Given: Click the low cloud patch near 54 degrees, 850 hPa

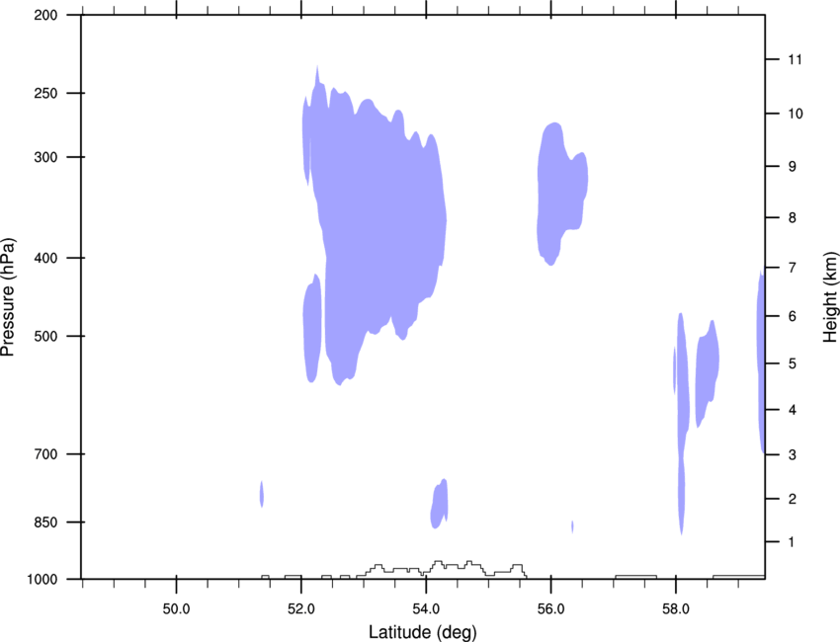Looking at the screenshot, I should click(440, 504).
